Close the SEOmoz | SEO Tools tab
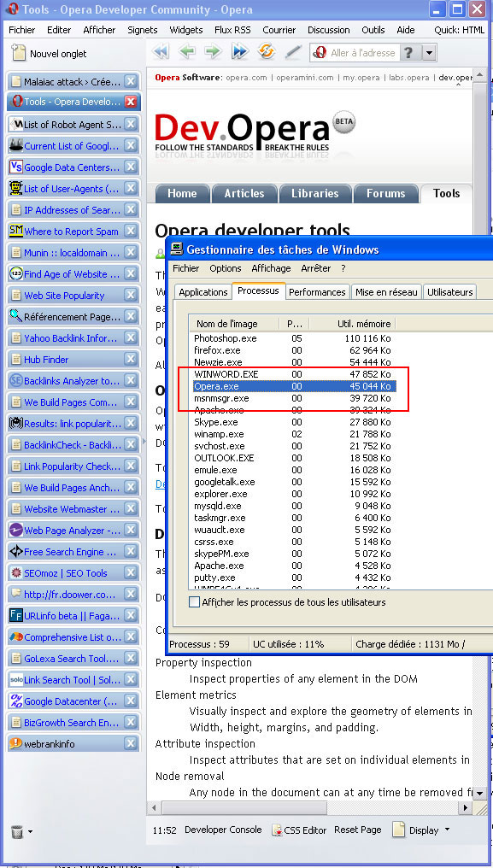The height and width of the screenshot is (868, 493). (130, 573)
